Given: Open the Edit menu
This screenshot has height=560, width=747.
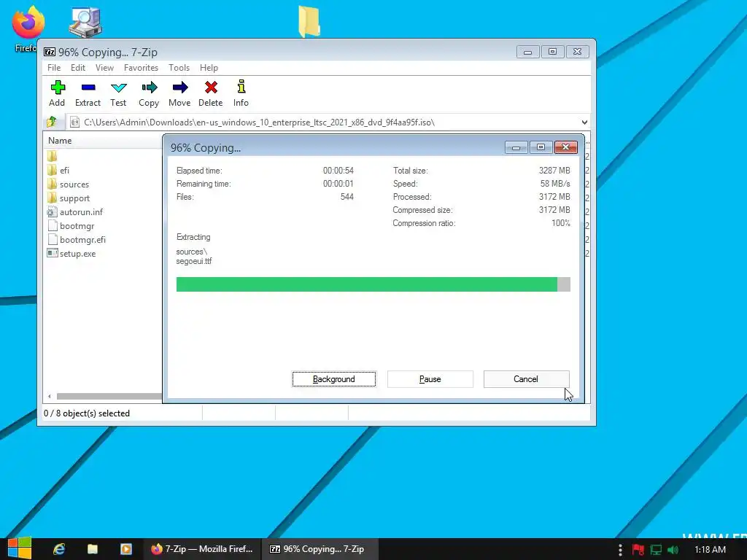Looking at the screenshot, I should coord(77,68).
